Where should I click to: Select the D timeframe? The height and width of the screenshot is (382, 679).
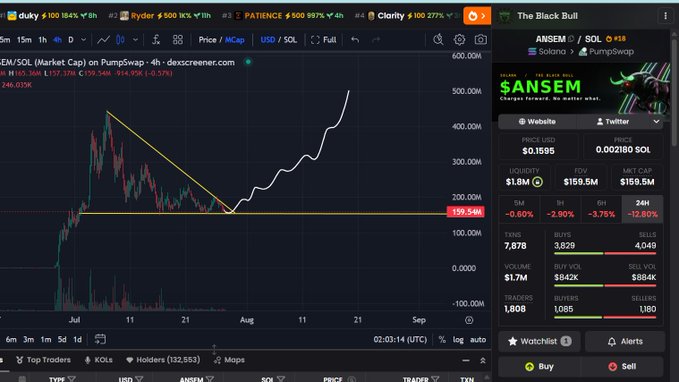point(71,40)
